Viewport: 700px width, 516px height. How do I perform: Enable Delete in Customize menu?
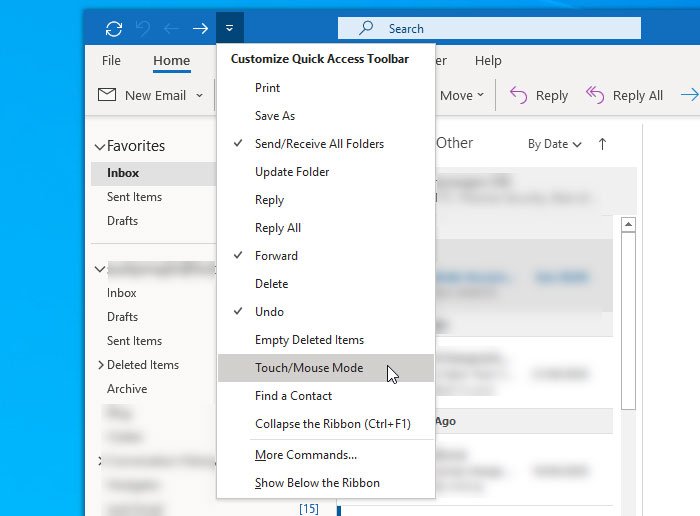(x=325, y=284)
